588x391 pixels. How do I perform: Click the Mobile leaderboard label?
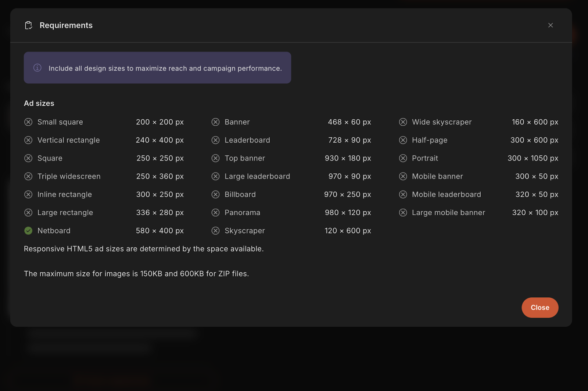point(446,195)
